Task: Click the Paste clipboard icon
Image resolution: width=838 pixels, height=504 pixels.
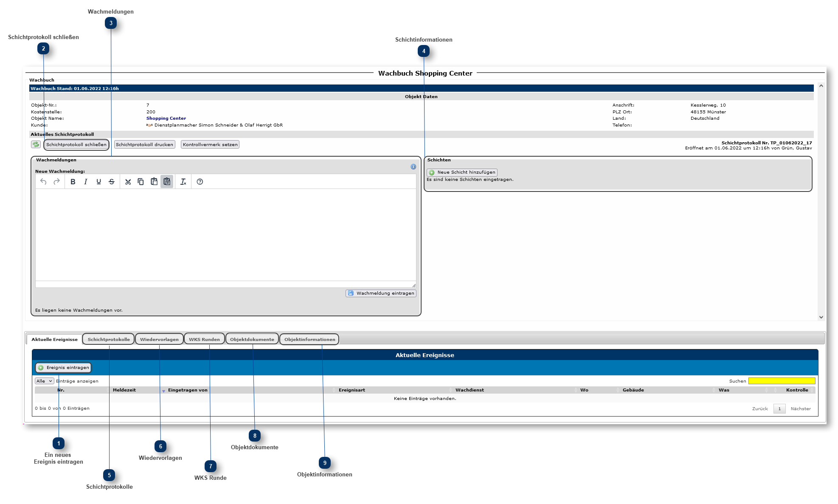Action: [154, 182]
